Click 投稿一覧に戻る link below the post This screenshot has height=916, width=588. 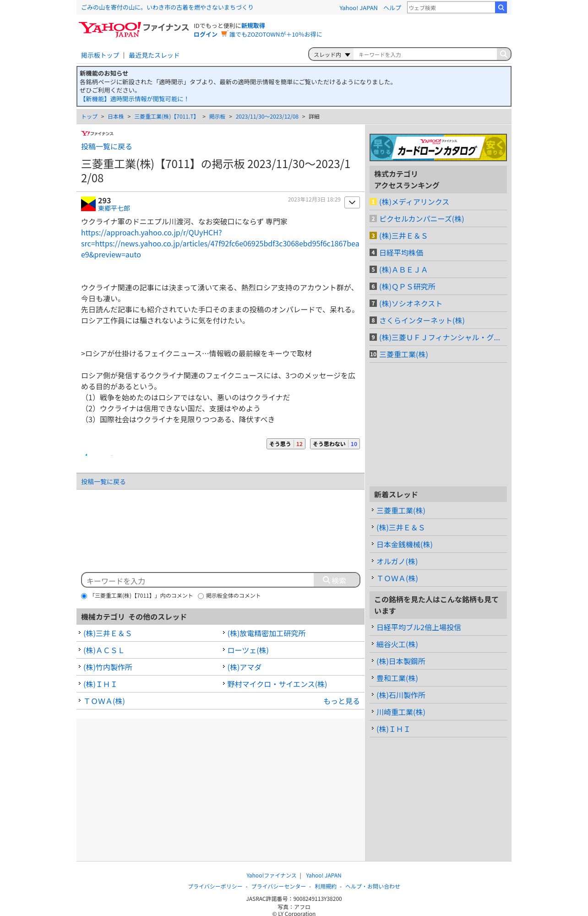(103, 482)
